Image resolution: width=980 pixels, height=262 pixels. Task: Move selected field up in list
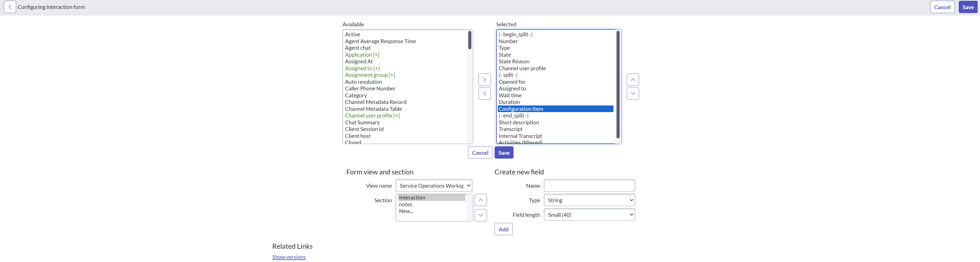632,80
